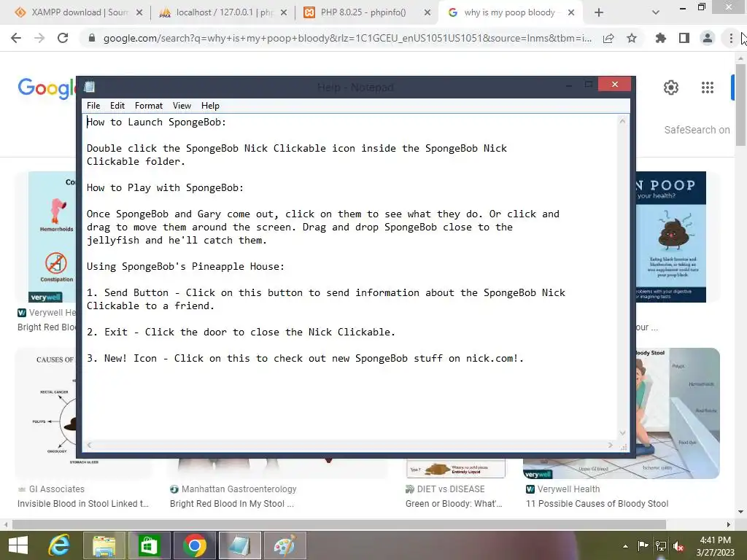This screenshot has width=747, height=560.
Task: Open network tray icon
Action: [661, 546]
